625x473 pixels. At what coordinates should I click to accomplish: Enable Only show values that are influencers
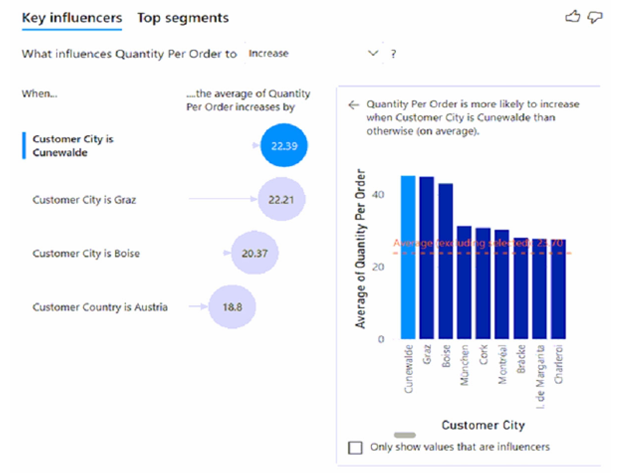pyautogui.click(x=355, y=447)
